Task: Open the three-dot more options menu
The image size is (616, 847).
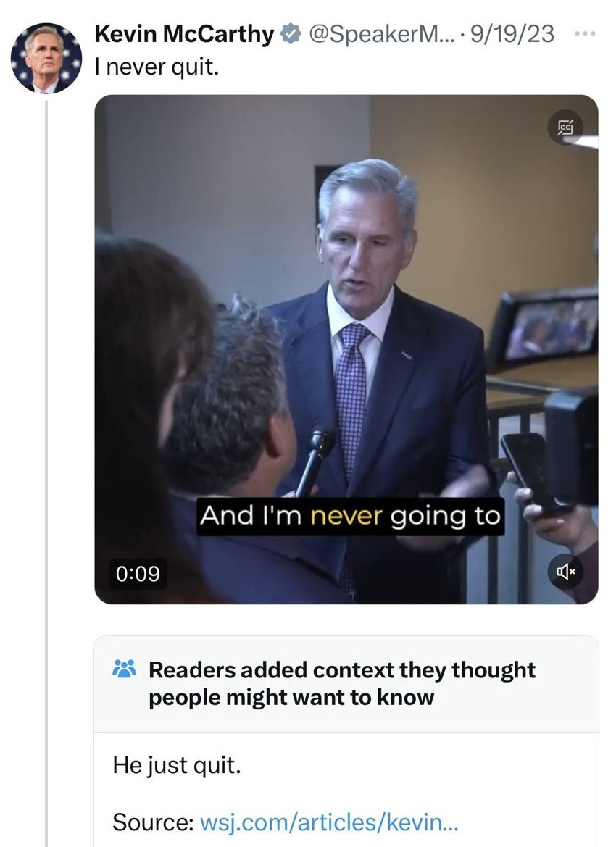Action: [x=585, y=34]
